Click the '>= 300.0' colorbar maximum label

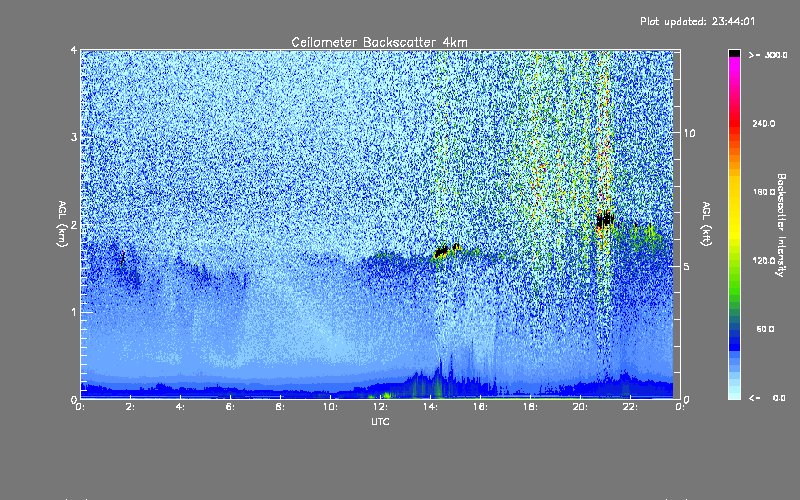pos(768,55)
